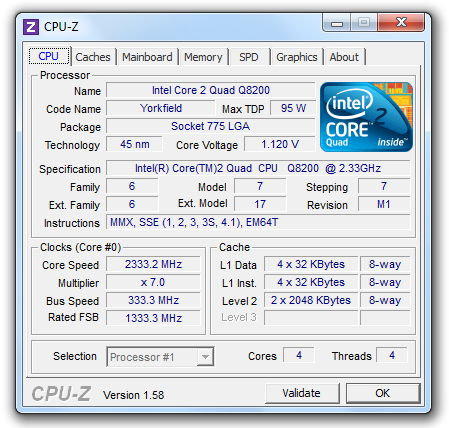Click the disabled maximize button in title bar
The width and height of the screenshot is (449, 428).
(x=364, y=23)
